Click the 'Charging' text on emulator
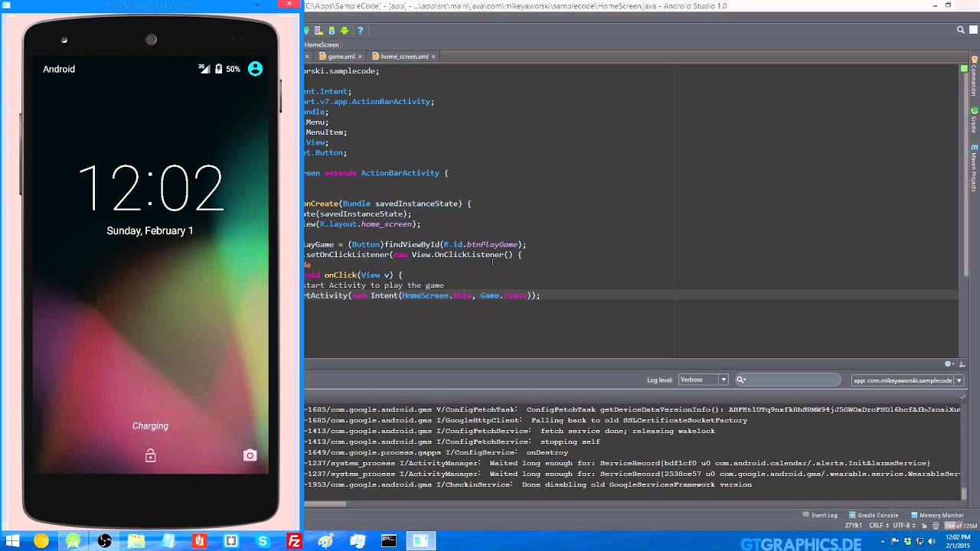The width and height of the screenshot is (980, 551). (x=150, y=425)
